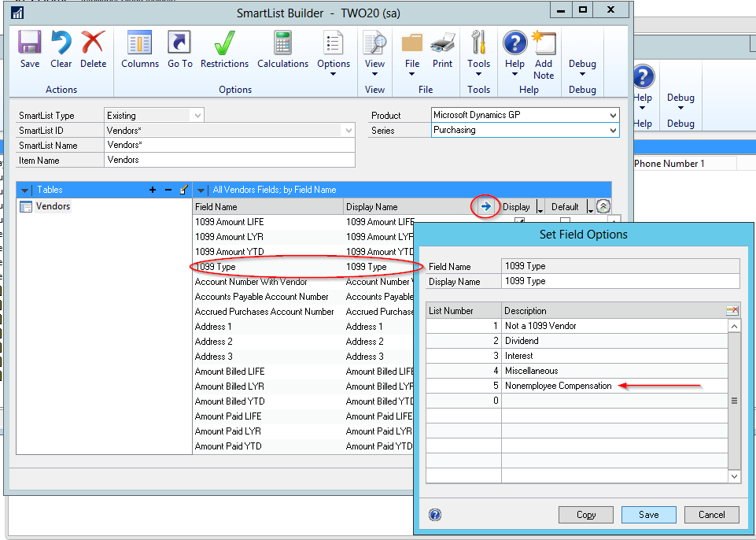Click the Display Name field in Set Field Options
The image size is (756, 540).
pyautogui.click(x=621, y=281)
